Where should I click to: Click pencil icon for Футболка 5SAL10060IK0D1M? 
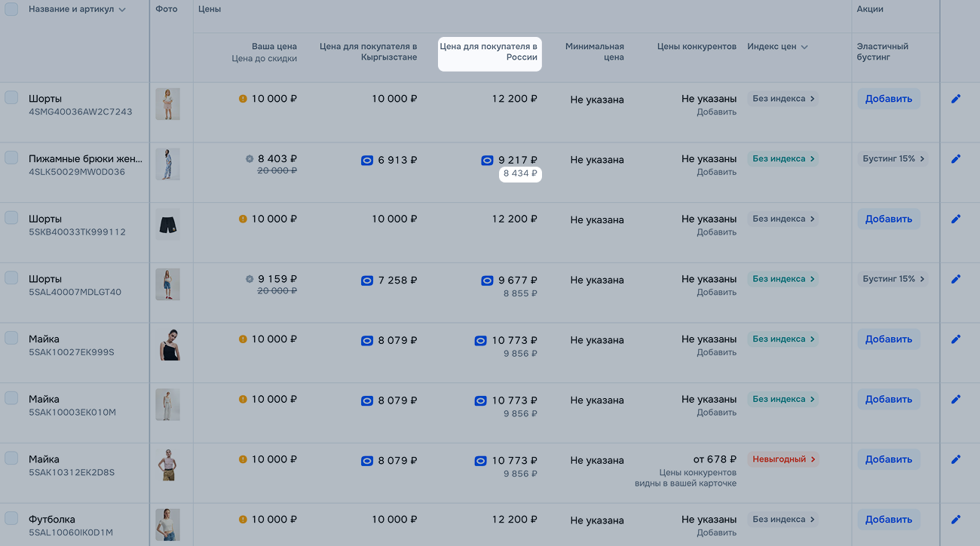956,520
